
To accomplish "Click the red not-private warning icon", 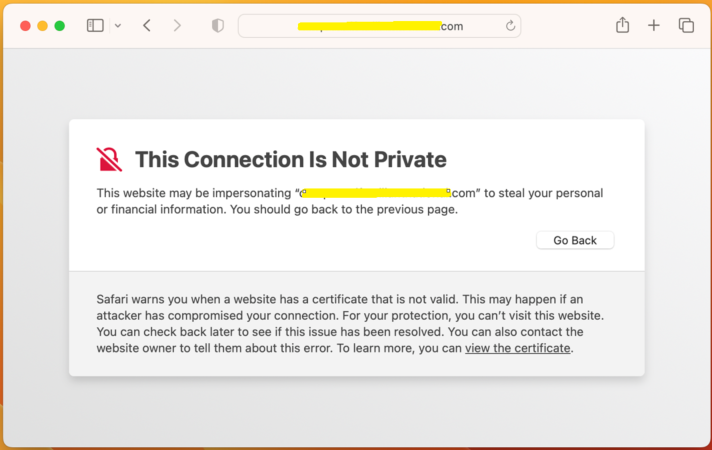I will coord(109,159).
